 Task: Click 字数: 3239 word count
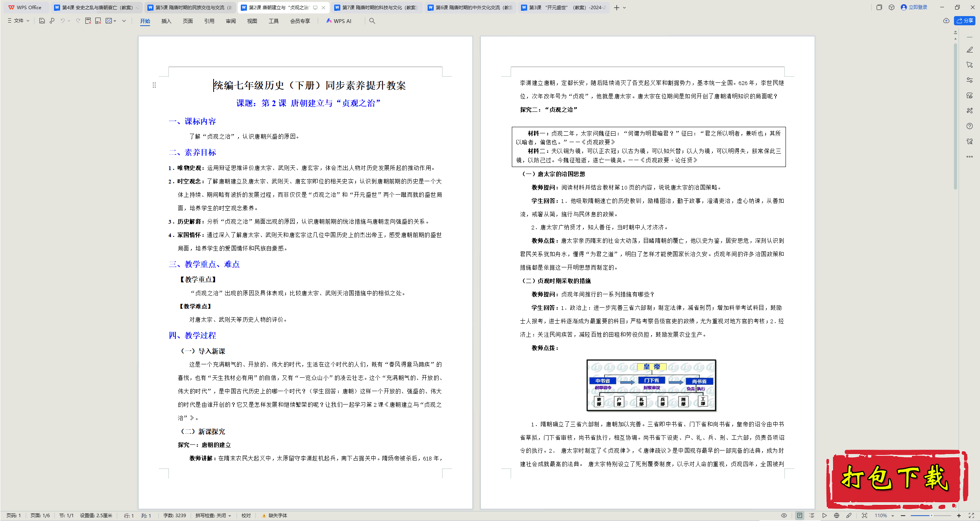(175, 516)
